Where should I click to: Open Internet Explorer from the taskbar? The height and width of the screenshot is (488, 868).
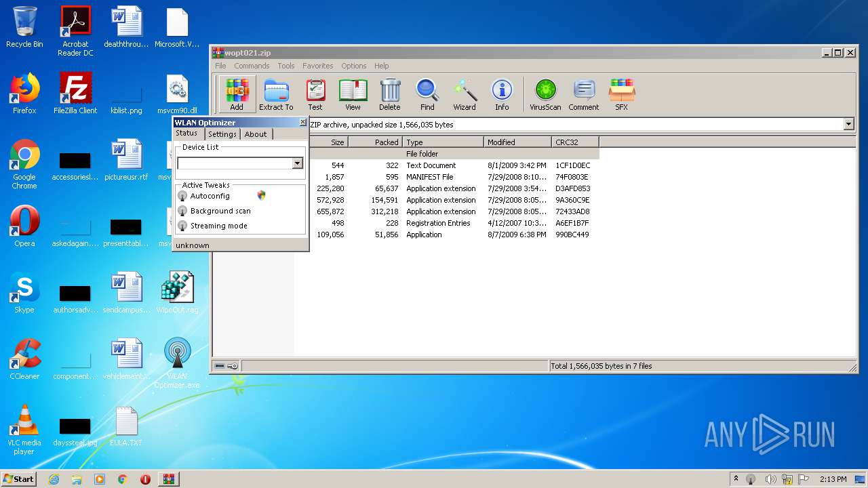point(54,479)
